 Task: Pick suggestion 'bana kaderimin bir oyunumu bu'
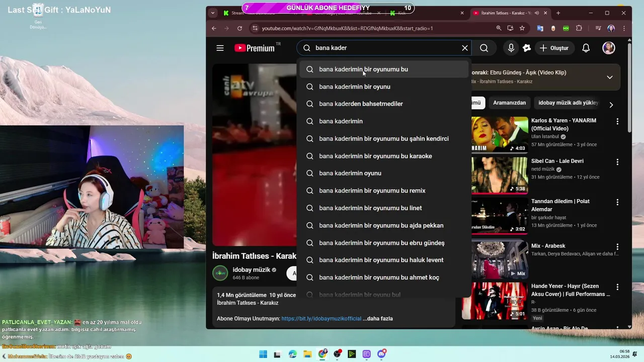click(384, 69)
